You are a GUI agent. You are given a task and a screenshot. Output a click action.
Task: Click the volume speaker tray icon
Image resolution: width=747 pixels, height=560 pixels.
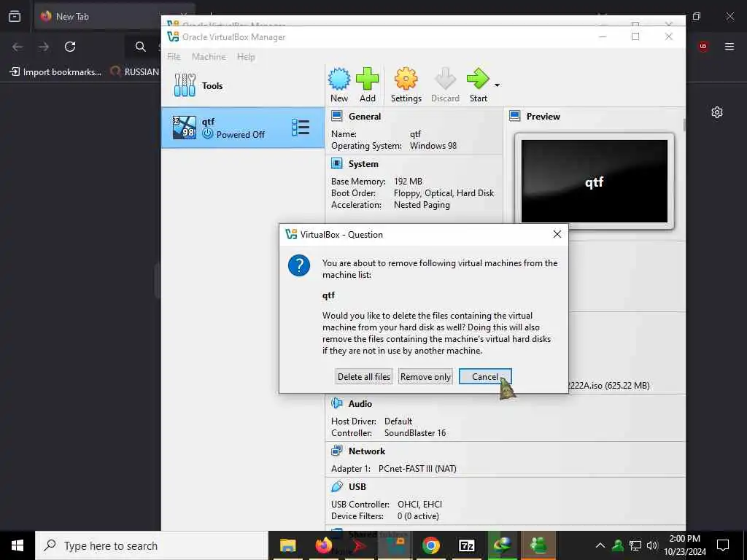[x=652, y=545]
